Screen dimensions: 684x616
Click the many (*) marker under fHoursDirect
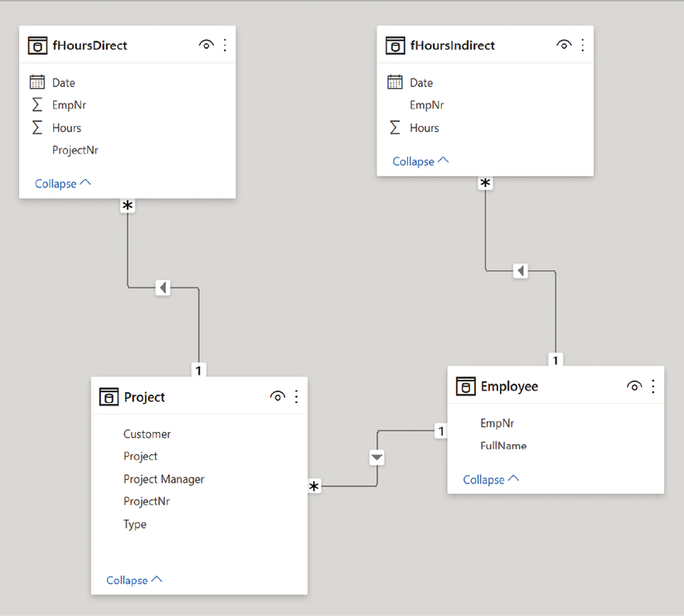(x=128, y=206)
